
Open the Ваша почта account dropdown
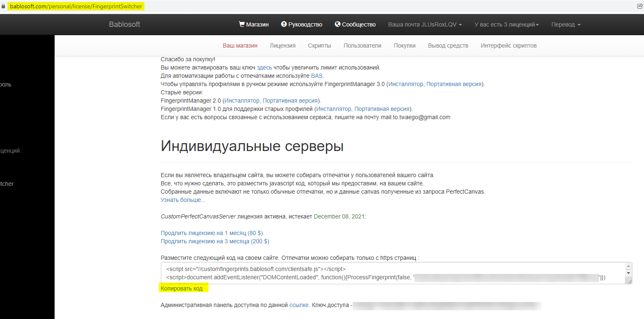click(x=425, y=24)
